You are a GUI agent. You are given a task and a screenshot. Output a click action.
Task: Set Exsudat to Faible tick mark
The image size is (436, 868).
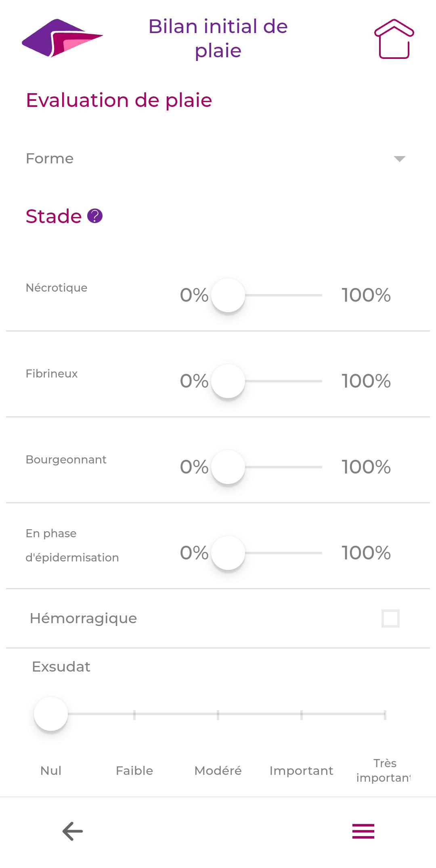tap(134, 714)
